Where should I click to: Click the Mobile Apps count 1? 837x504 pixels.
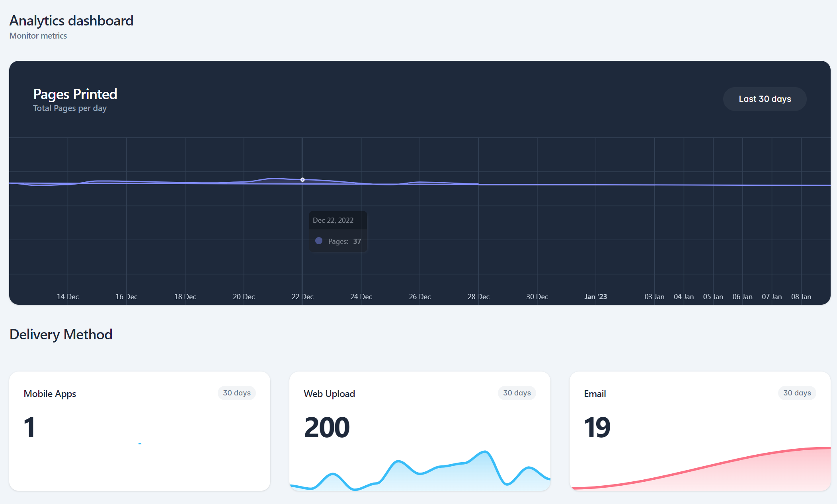pos(29,428)
